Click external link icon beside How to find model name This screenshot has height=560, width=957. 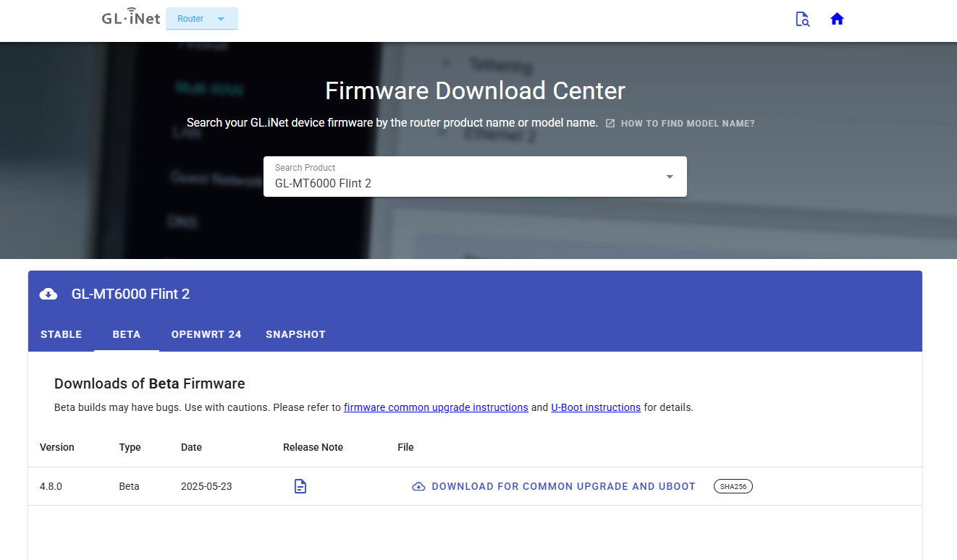[x=610, y=123]
